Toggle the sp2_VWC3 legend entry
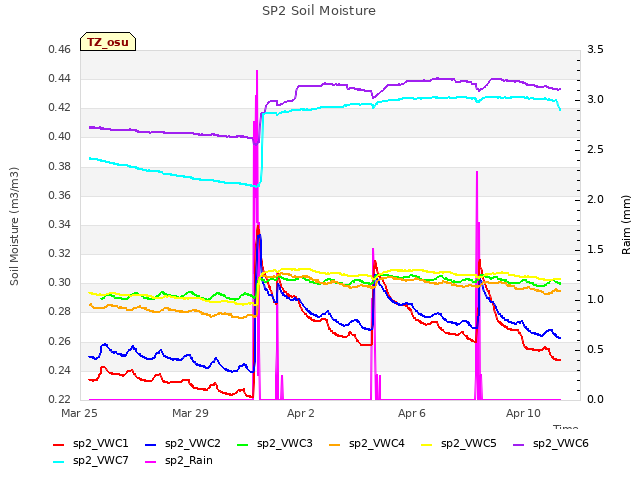 coord(275,443)
